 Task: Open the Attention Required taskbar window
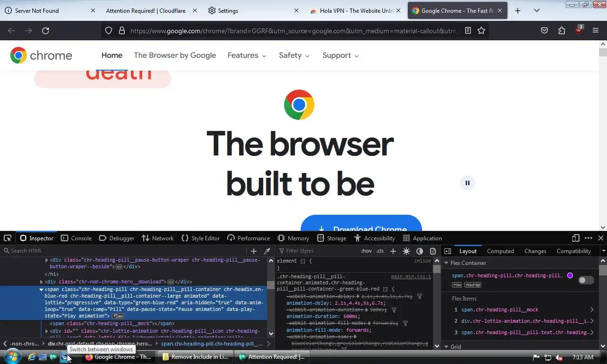pyautogui.click(x=272, y=357)
